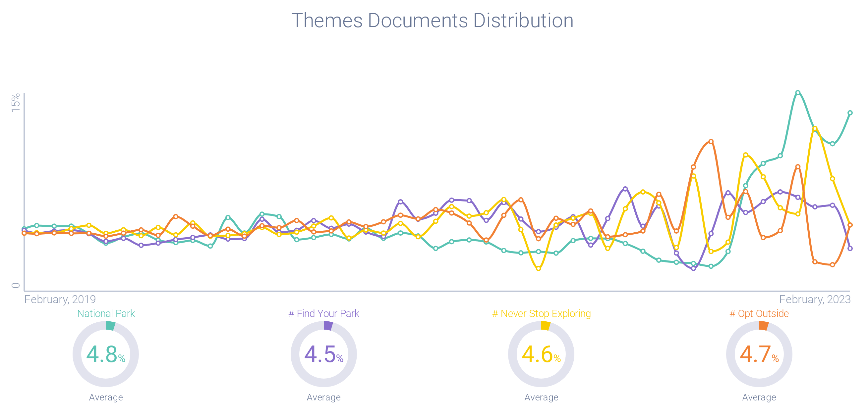Click the February, 2019 axis label
This screenshot has height=416, width=868.
[x=60, y=299]
